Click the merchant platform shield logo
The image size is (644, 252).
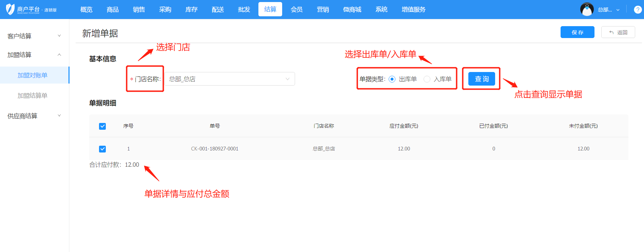point(11,9)
